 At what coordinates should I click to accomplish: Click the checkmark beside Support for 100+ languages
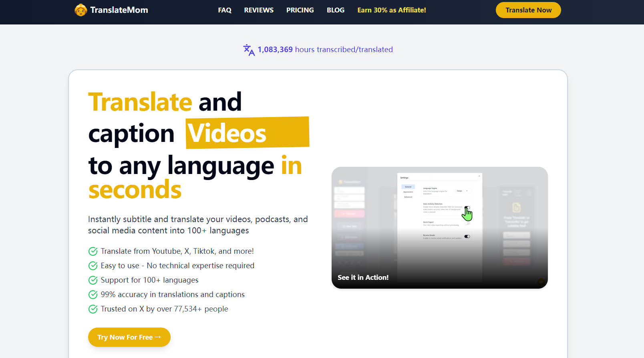[x=93, y=280]
